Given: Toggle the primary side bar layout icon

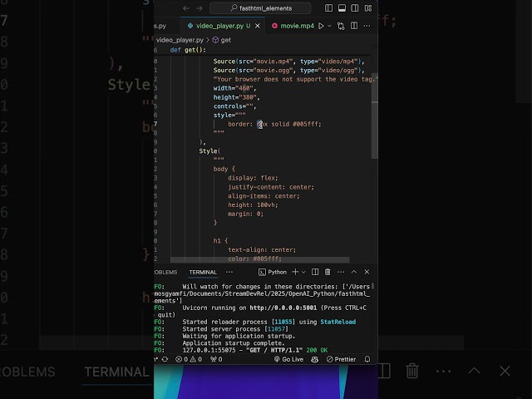Looking at the screenshot, I should [x=328, y=8].
